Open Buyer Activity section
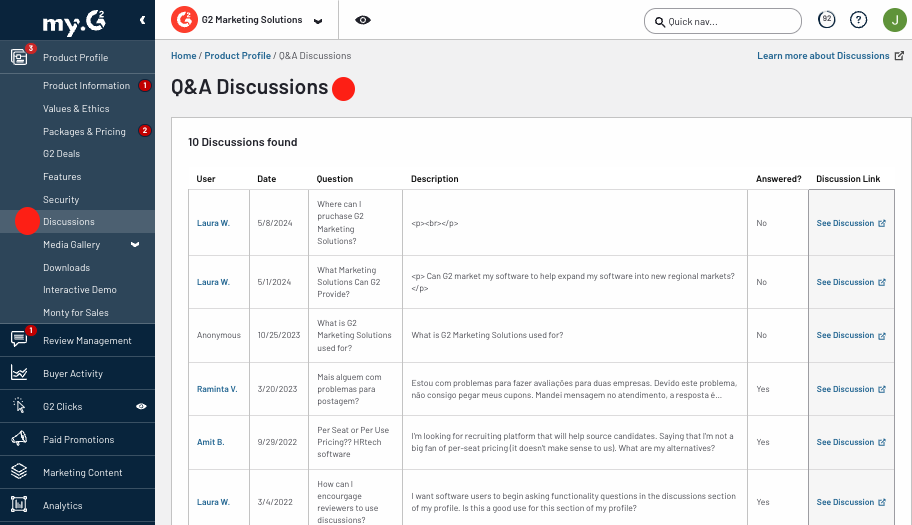 point(73,374)
